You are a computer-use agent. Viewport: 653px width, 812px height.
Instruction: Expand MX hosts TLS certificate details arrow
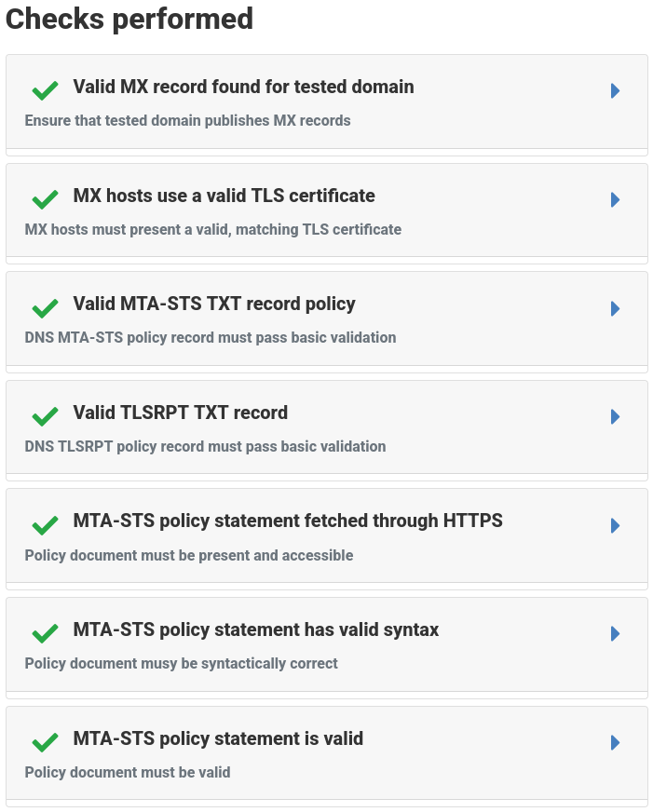click(615, 199)
